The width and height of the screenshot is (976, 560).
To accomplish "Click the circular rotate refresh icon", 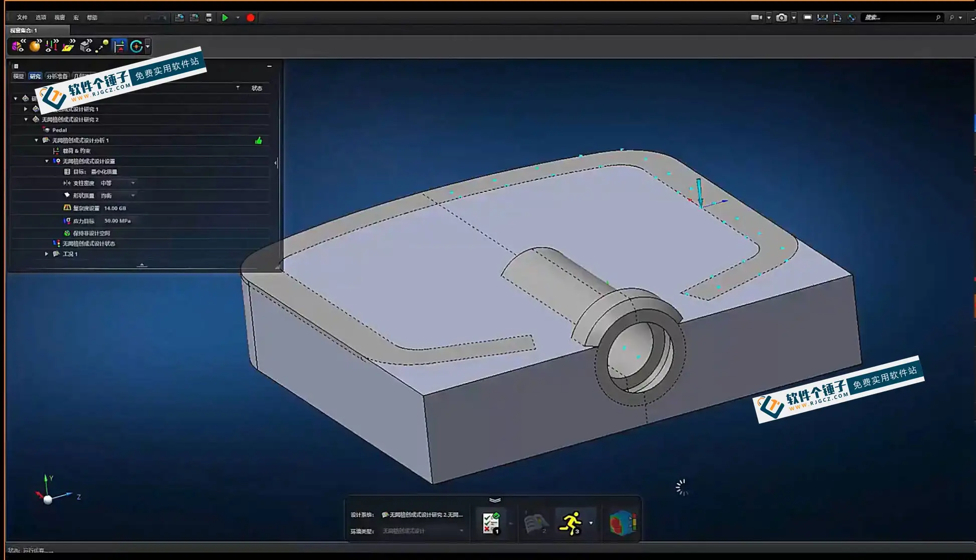I will [x=136, y=46].
